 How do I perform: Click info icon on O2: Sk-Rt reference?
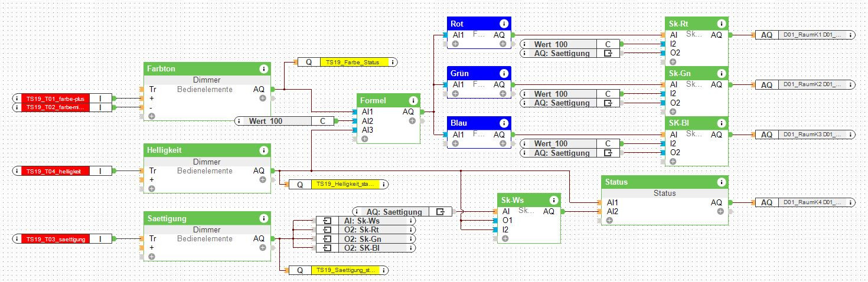(x=411, y=229)
